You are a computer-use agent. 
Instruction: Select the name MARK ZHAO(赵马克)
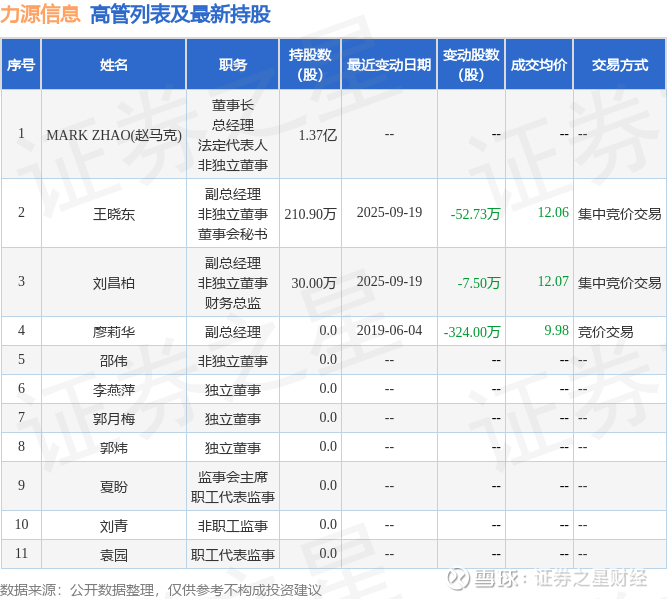114,135
